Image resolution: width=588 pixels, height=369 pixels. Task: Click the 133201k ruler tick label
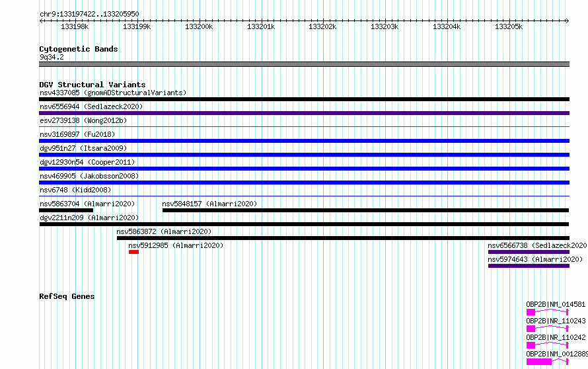click(261, 26)
